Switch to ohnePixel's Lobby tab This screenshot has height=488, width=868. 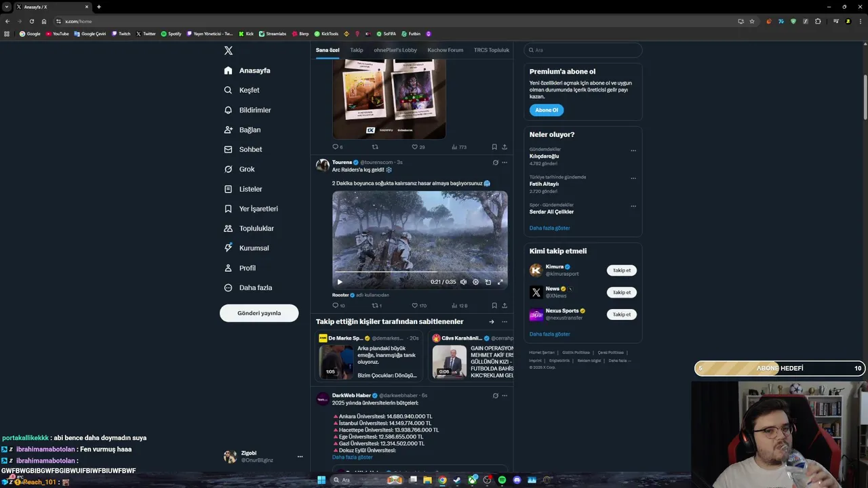coord(395,50)
